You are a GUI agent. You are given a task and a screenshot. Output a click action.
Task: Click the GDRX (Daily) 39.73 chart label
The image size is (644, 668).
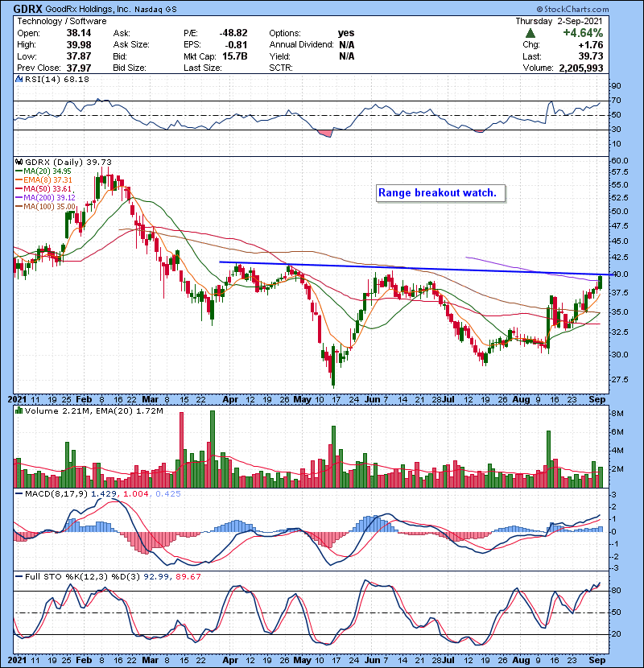point(68,162)
